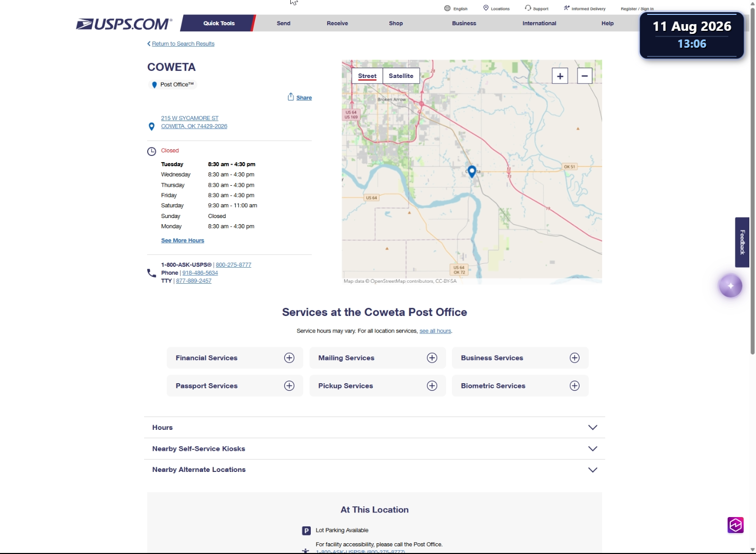Click the purple widget icon at bottom right
The image size is (756, 554).
pos(735,525)
